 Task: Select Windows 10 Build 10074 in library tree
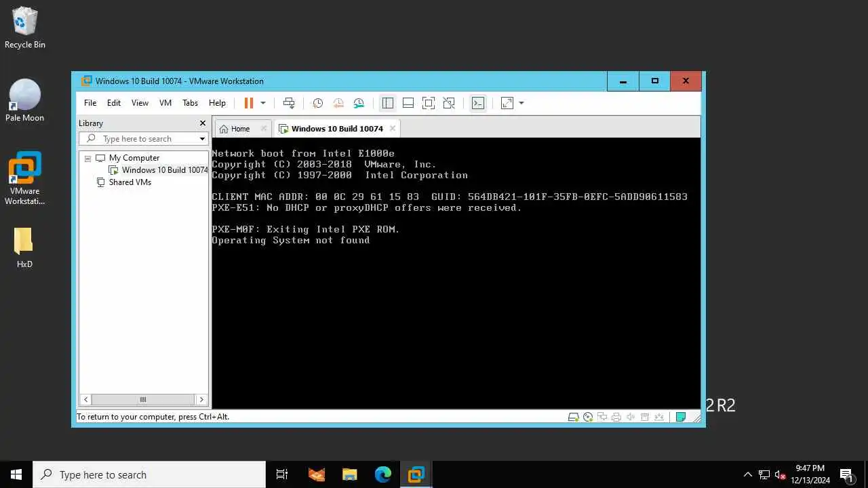(164, 170)
